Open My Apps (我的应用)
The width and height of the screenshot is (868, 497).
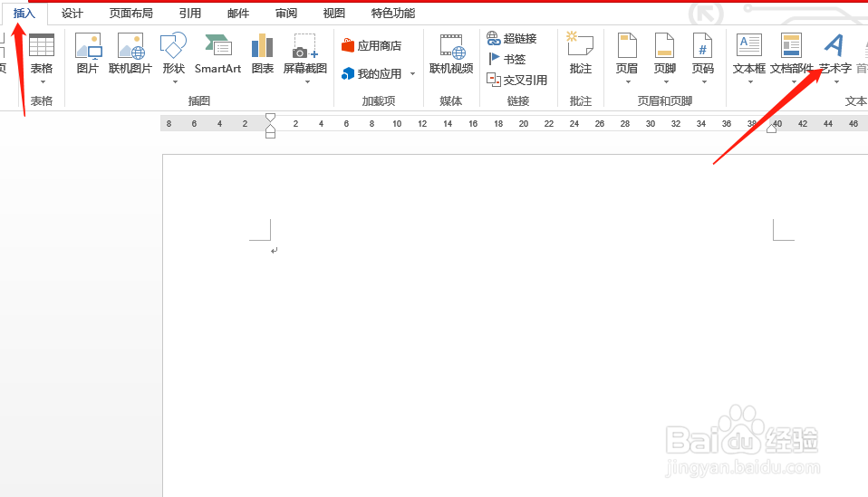click(x=371, y=73)
